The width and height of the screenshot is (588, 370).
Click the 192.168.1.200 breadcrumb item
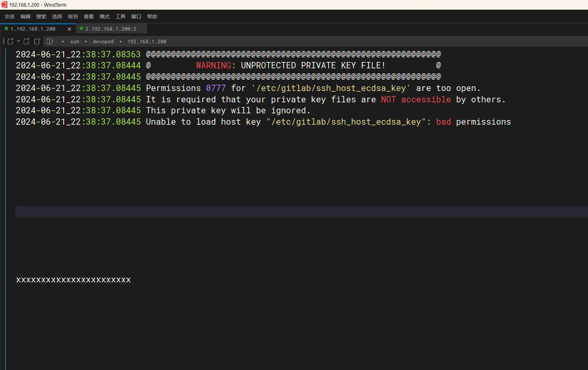147,42
